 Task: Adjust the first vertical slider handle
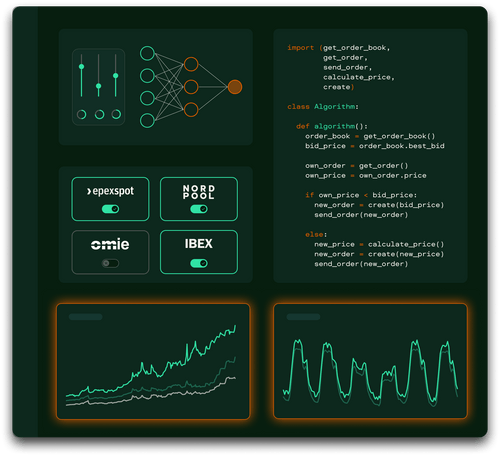pos(81,67)
